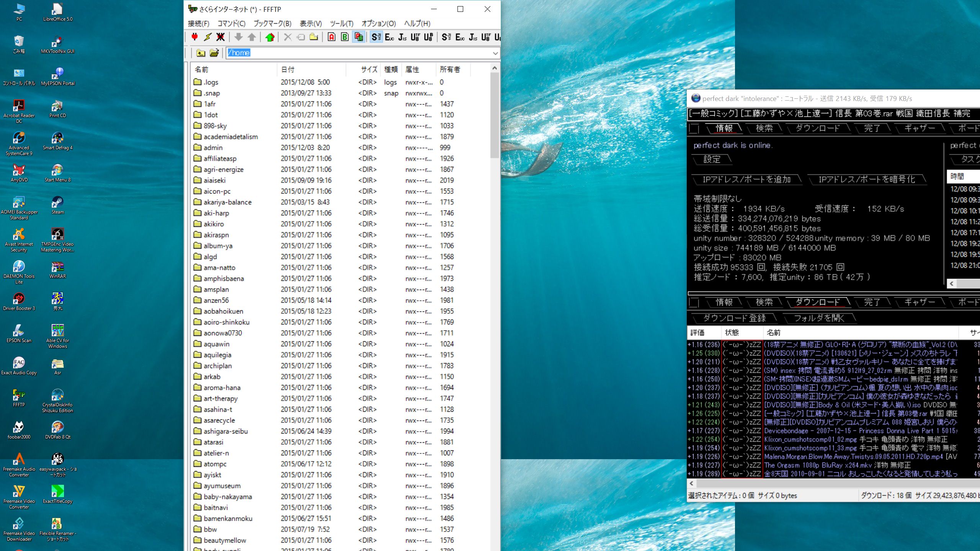Select host UTF-8 kanji code (first UTF8 icon)
The width and height of the screenshot is (980, 551).
(415, 37)
